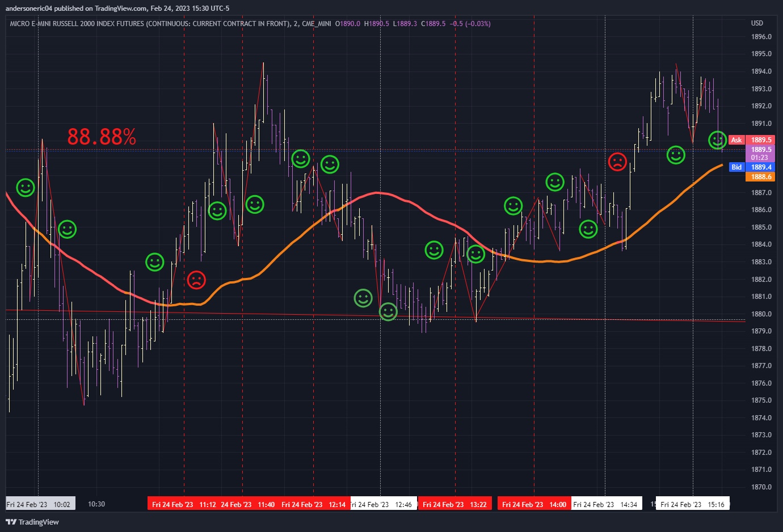Select the red 12:14 time marker

pyautogui.click(x=313, y=504)
